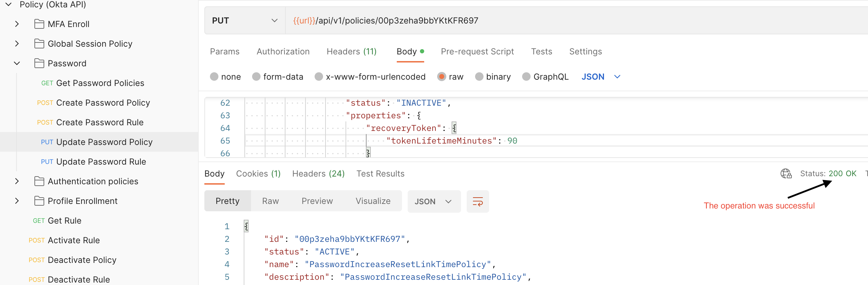Select the binary body radio button
Image resolution: width=868 pixels, height=285 pixels.
[479, 77]
